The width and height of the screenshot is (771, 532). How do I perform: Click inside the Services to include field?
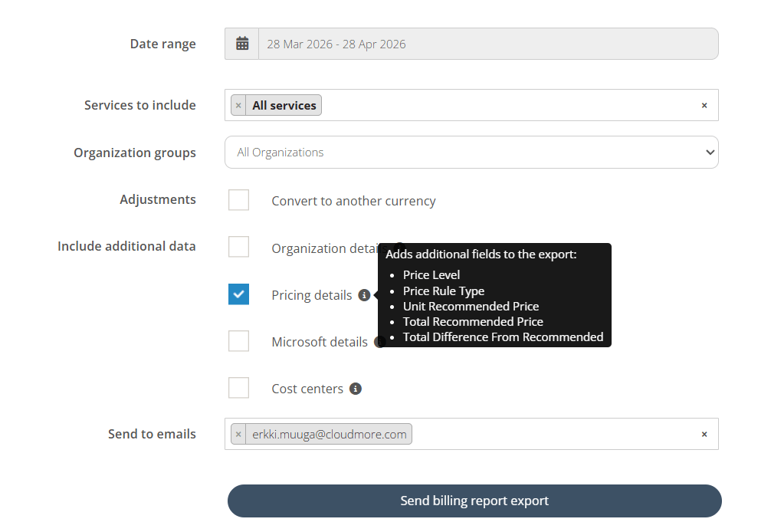click(471, 105)
